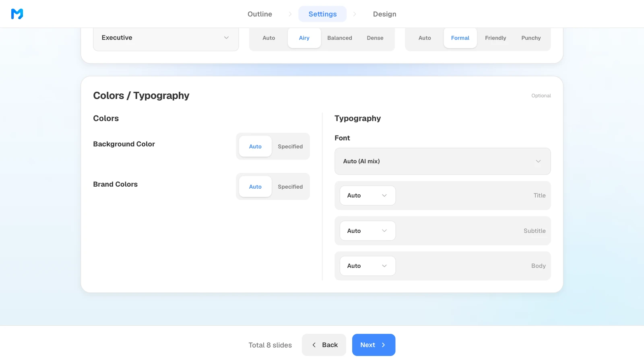The width and height of the screenshot is (644, 362).
Task: Click the Next button
Action: 374,345
